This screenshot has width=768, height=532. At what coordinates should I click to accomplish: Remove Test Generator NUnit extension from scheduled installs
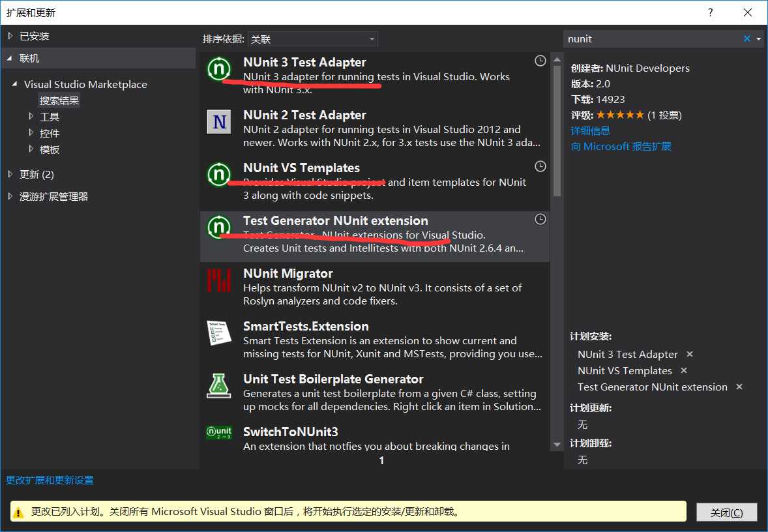739,387
